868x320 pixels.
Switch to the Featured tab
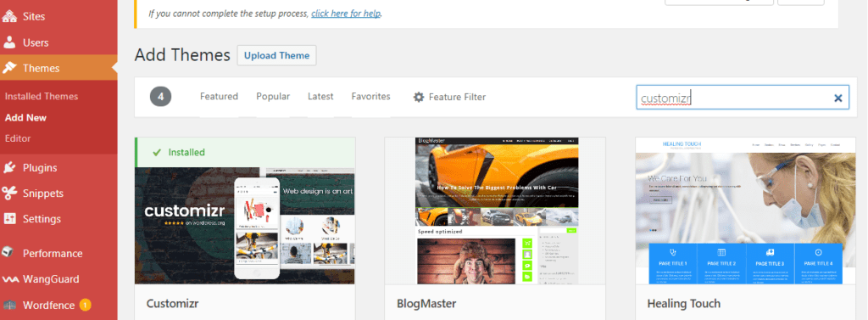219,97
